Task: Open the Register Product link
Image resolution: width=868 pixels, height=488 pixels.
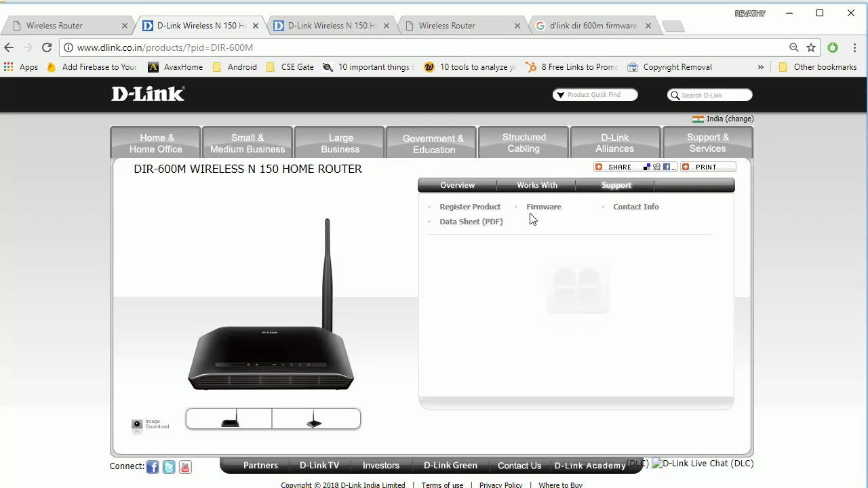Action: [470, 207]
